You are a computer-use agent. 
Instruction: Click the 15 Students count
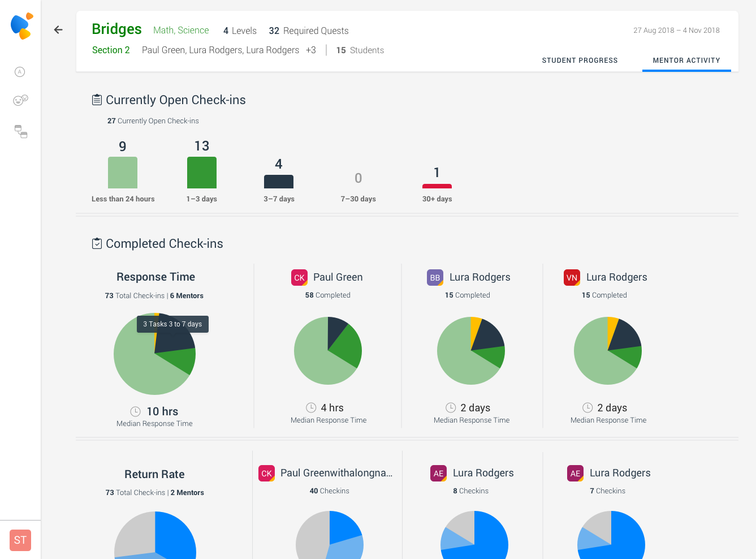click(x=360, y=50)
